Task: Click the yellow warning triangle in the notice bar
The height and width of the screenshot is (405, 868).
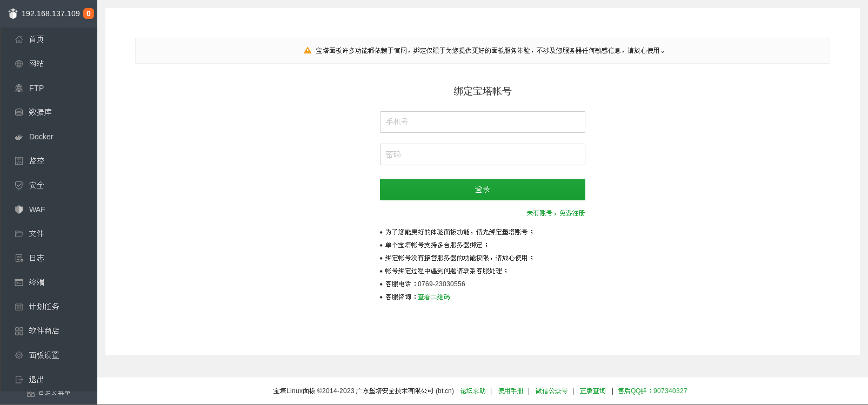Action: pyautogui.click(x=308, y=50)
